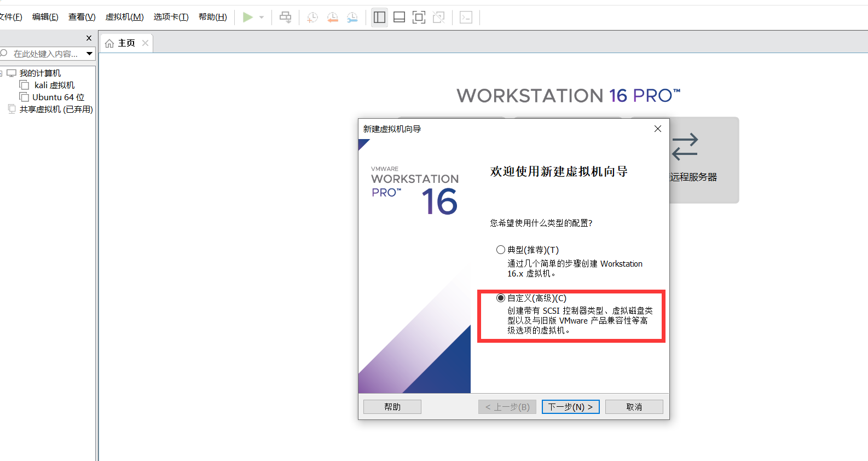Click the take snapshot clock icon
The width and height of the screenshot is (868, 461).
[313, 18]
